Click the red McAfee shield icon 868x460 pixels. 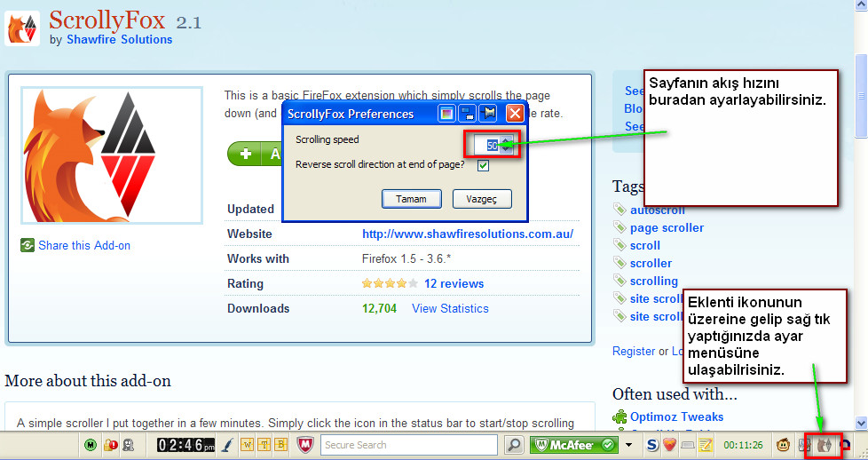point(305,445)
